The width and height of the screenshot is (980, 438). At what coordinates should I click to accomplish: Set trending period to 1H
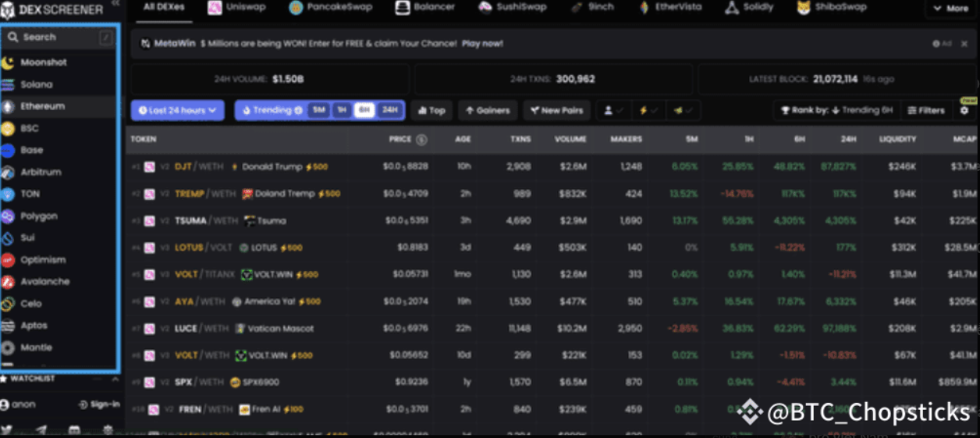pos(342,110)
